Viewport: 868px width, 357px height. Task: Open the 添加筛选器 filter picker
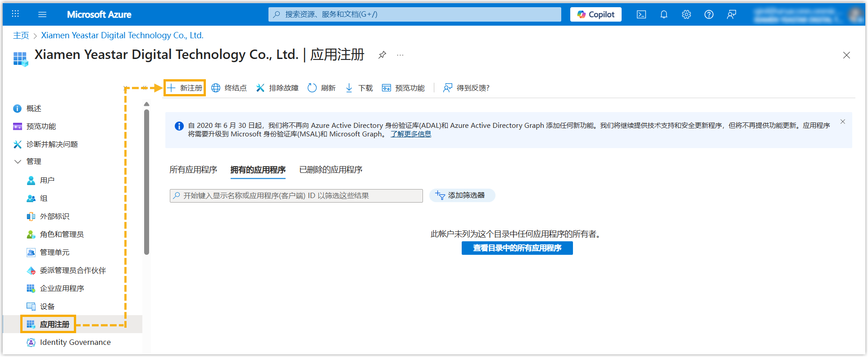pos(462,195)
